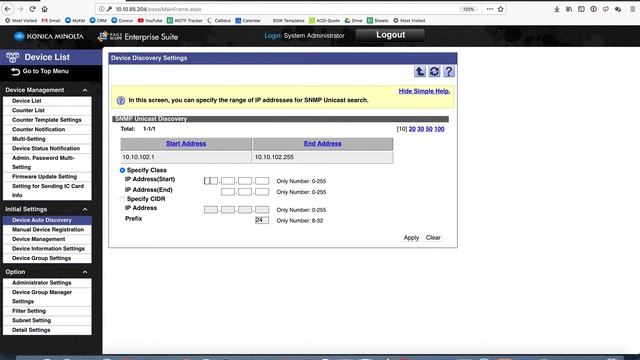The width and height of the screenshot is (640, 360).
Task: Open Device Information Settings
Action: (x=47, y=249)
